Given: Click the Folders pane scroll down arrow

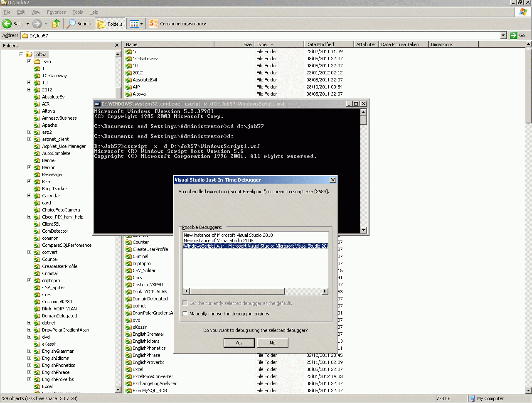Looking at the screenshot, I should tap(118, 390).
